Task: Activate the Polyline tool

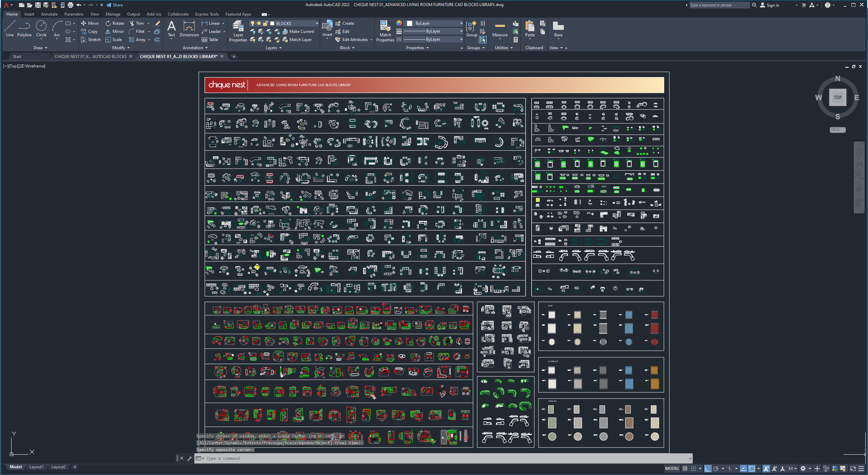Action: click(x=24, y=29)
